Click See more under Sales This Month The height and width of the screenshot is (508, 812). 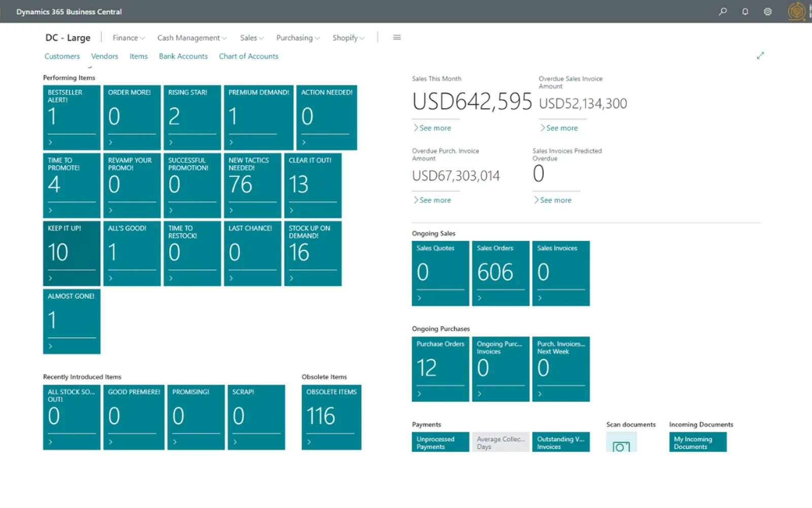click(x=432, y=128)
